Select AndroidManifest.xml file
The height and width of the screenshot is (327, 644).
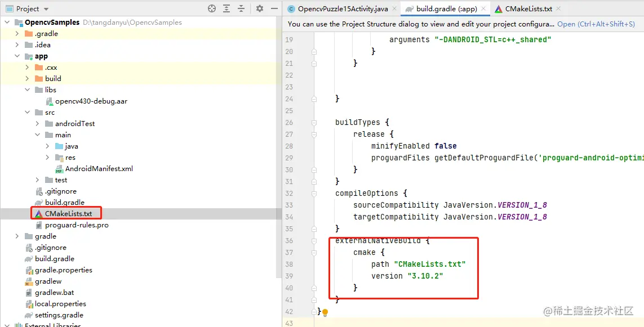[x=99, y=169]
